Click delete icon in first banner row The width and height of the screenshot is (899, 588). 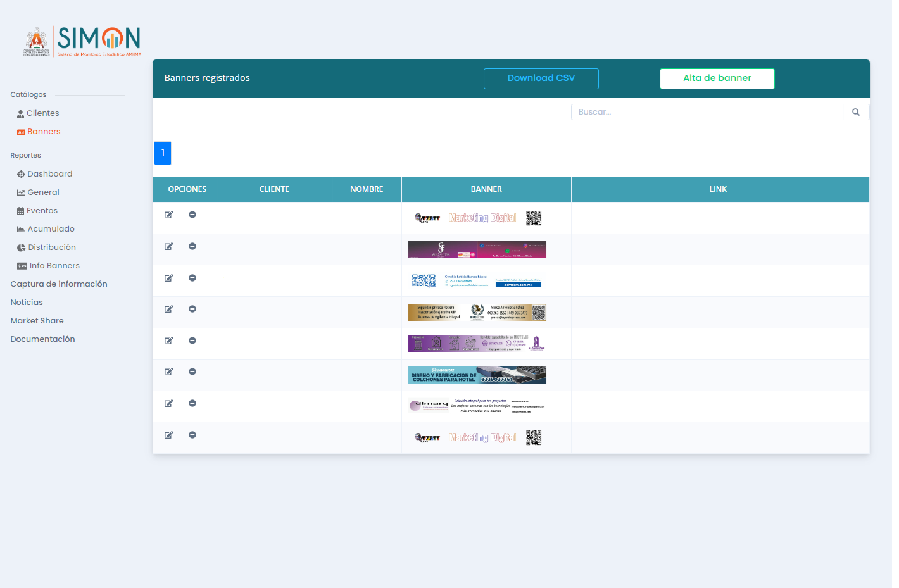click(192, 215)
